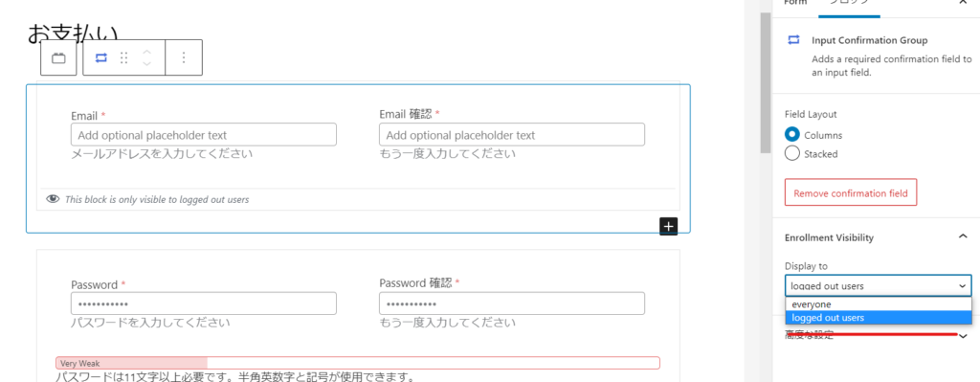Move the block up with up arrow
The width and height of the screenshot is (980, 382).
coord(146,52)
